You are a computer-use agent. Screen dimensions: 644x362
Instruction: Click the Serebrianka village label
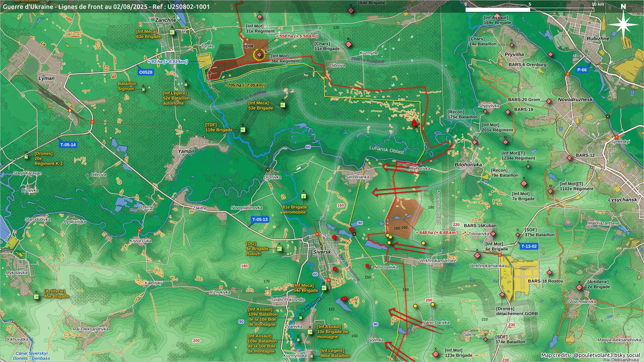pyautogui.click(x=357, y=177)
